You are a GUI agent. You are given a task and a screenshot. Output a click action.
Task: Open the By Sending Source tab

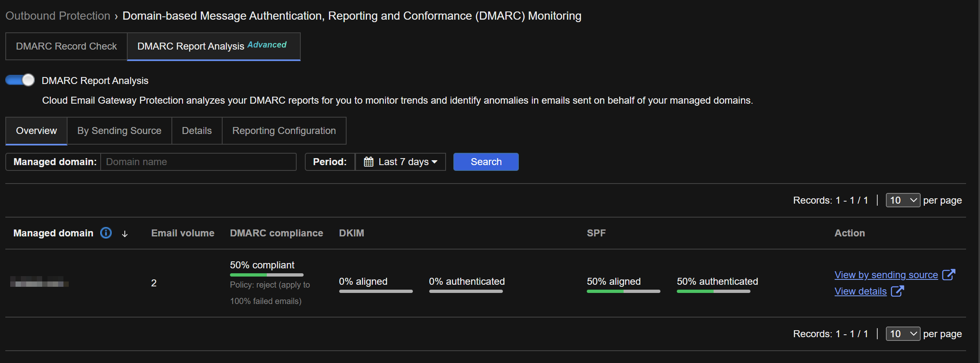(119, 131)
